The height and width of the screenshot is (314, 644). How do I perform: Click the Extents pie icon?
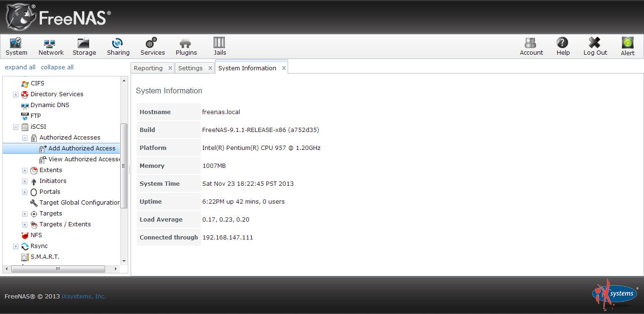[34, 170]
